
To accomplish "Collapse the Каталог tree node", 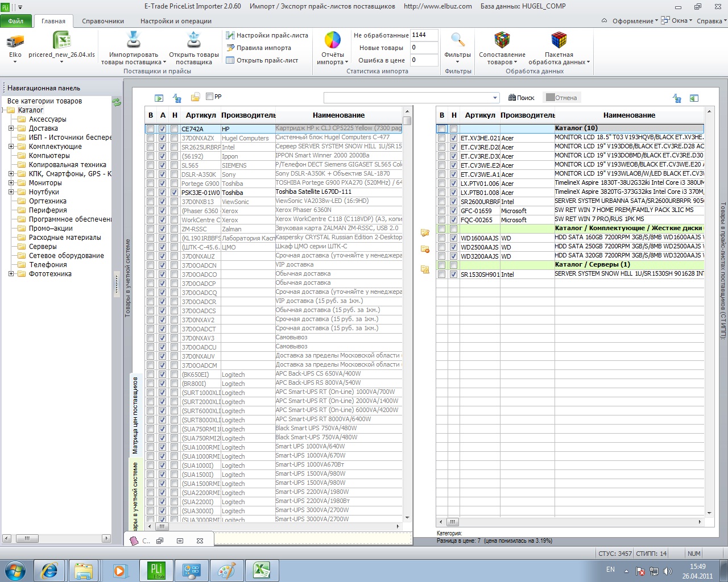I will (x=4, y=110).
